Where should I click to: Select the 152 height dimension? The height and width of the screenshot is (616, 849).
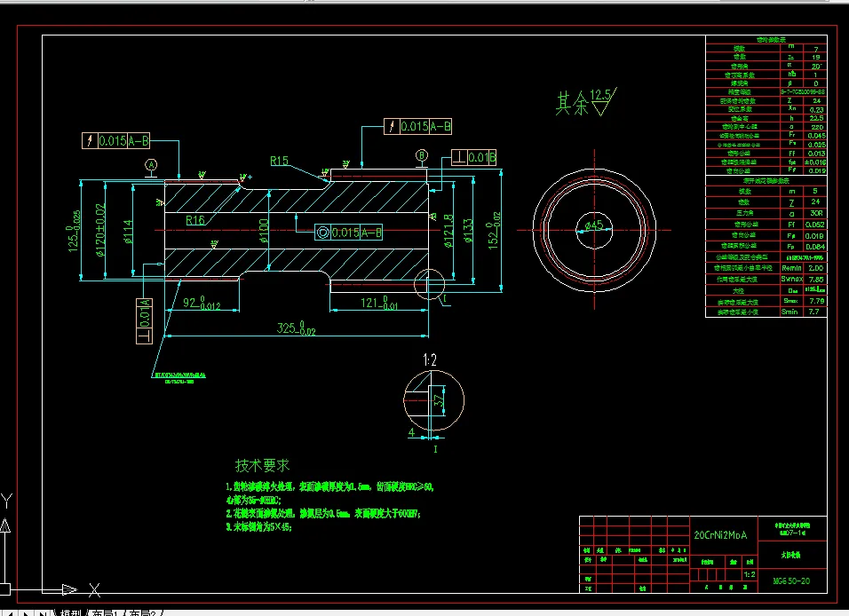point(494,230)
